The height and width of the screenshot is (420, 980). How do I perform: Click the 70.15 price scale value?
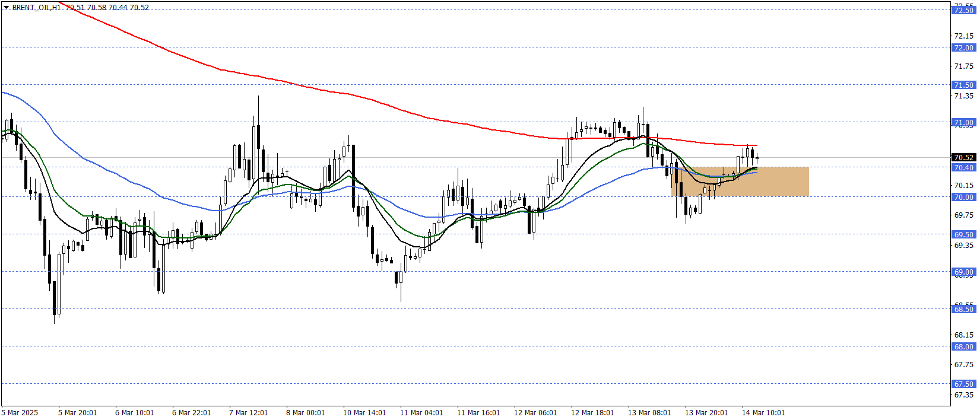pos(963,185)
